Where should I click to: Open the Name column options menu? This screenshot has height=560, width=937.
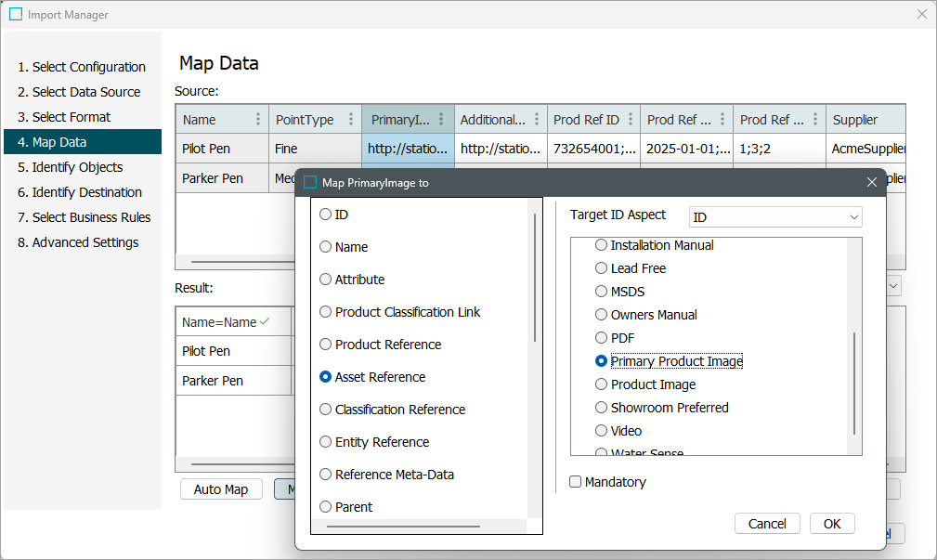coord(258,120)
